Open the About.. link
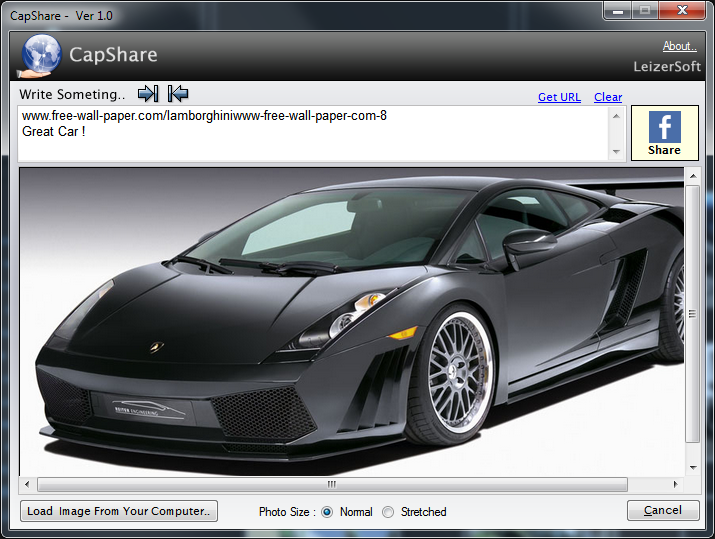Screen dimensions: 715x539 click(x=679, y=46)
